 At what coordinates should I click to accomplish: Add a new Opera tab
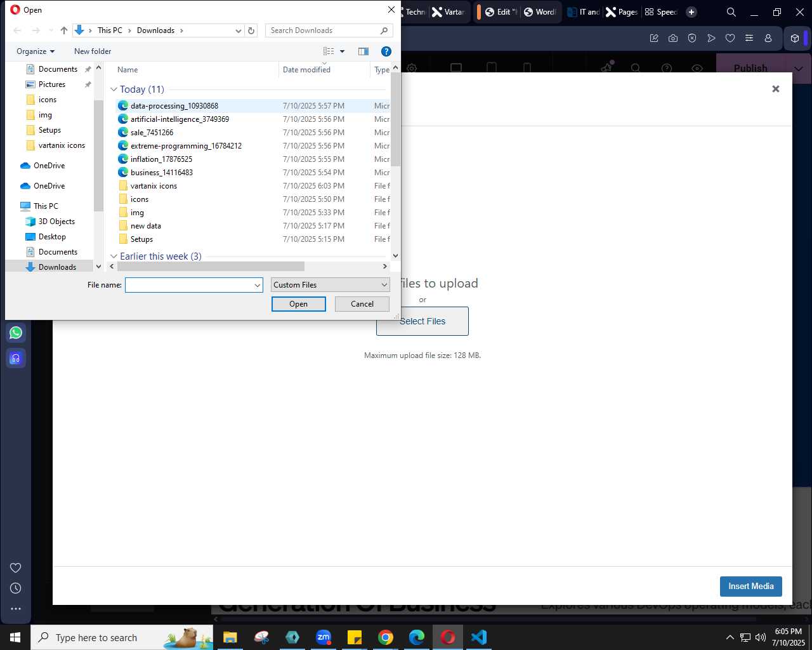[691, 12]
